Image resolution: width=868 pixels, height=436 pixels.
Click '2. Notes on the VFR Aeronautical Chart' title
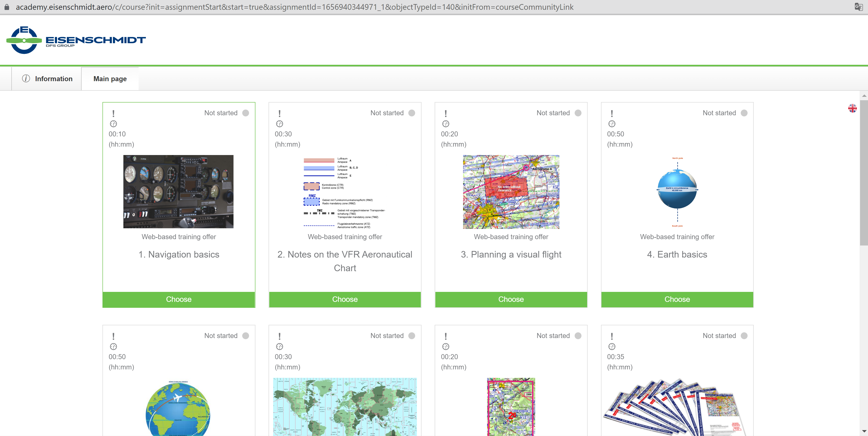(345, 261)
